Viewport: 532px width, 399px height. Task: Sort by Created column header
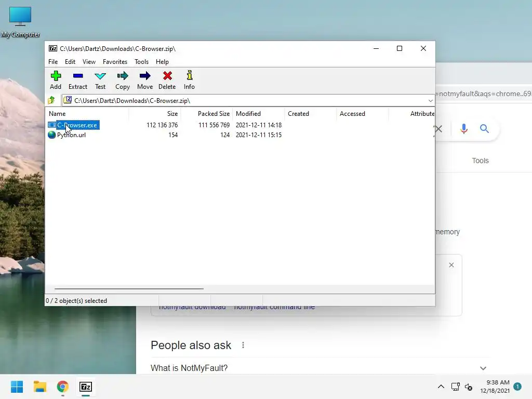(x=311, y=114)
